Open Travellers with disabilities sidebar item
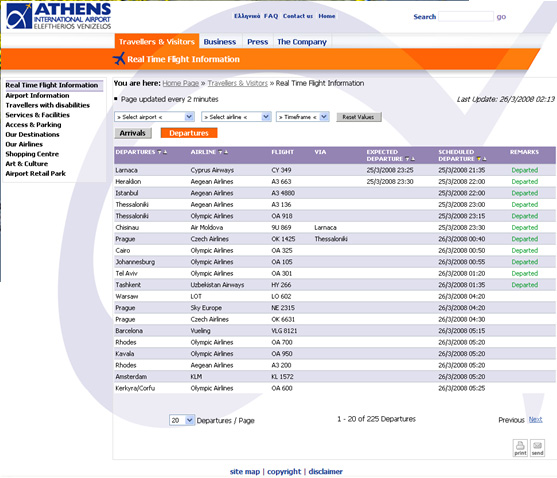557x478 pixels. 48,105
